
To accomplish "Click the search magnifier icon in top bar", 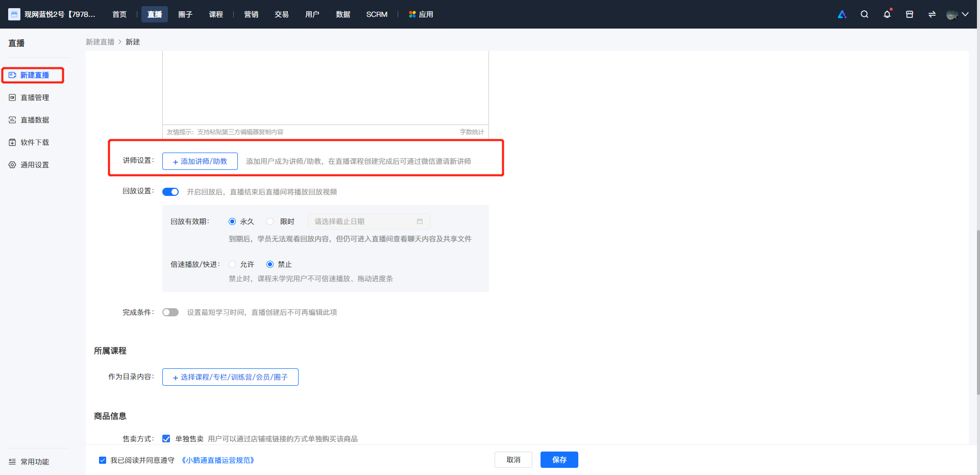I will pyautogui.click(x=864, y=14).
